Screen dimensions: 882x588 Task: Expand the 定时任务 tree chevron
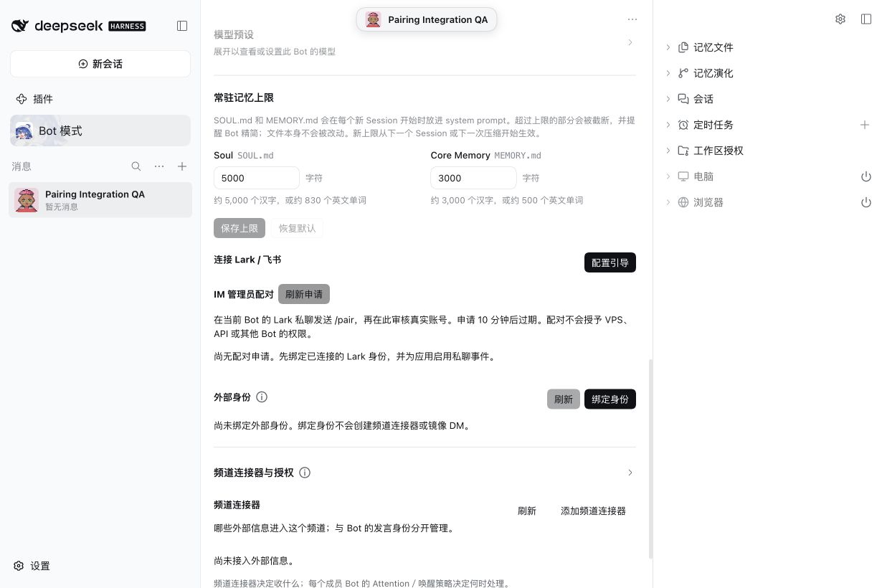tap(668, 125)
